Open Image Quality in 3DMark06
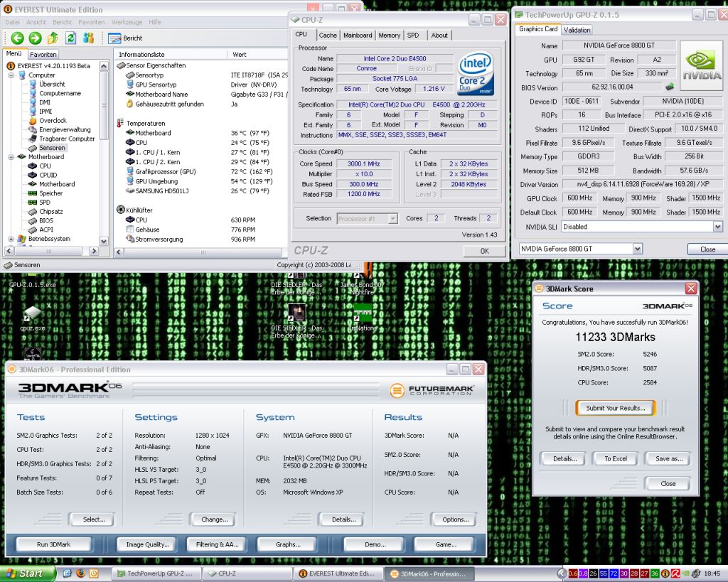 tap(148, 544)
